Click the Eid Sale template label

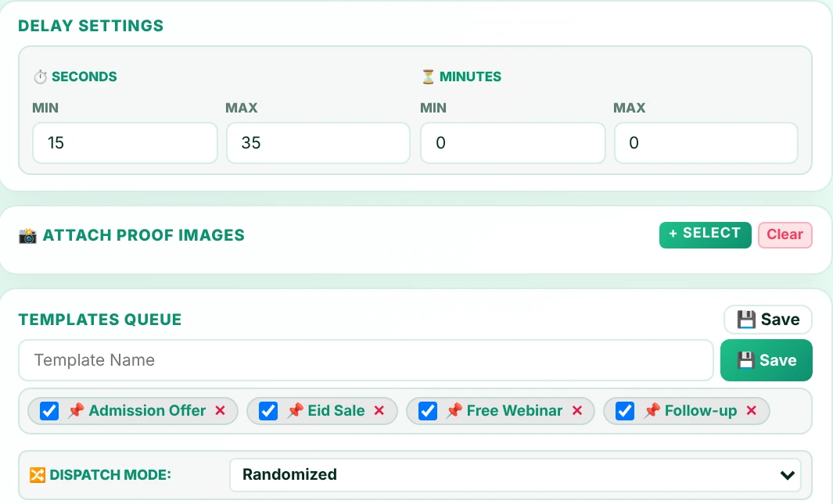click(x=336, y=411)
